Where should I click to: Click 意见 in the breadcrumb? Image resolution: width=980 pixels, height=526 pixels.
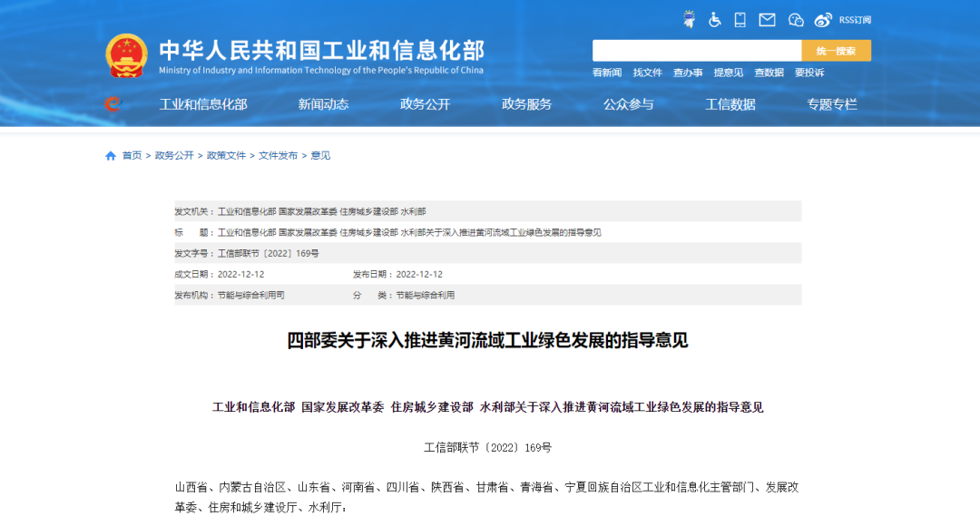(320, 156)
